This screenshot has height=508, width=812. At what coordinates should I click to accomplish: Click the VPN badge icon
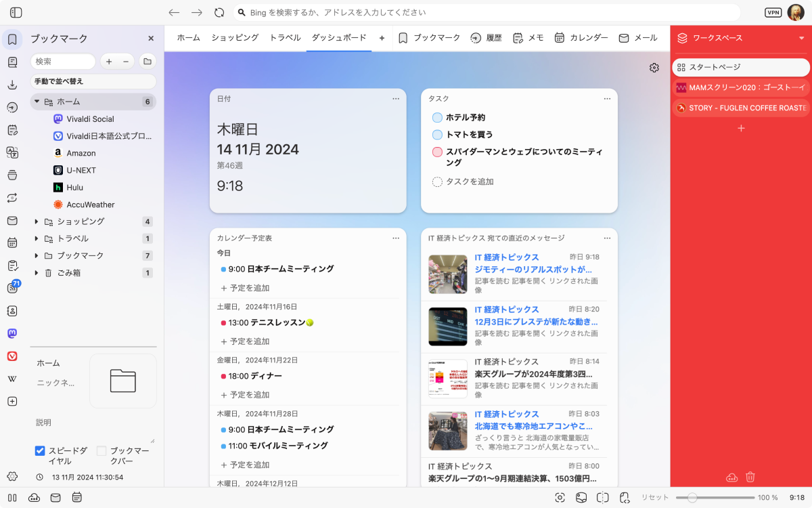point(773,12)
